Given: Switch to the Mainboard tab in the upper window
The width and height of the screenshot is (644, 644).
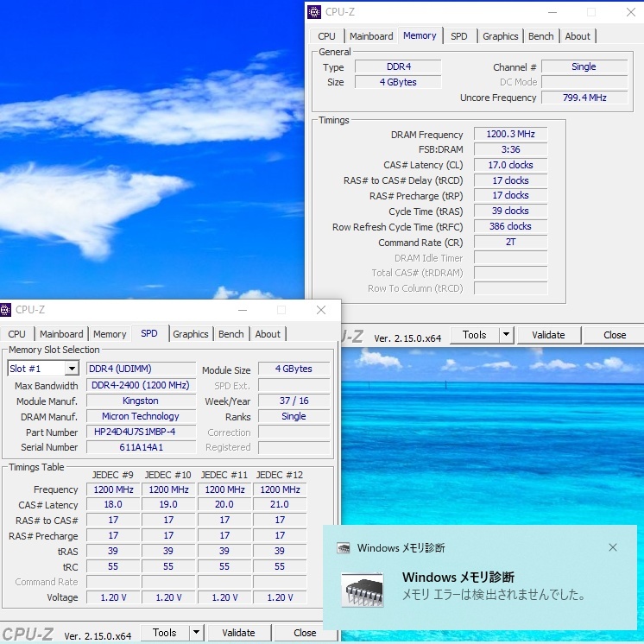Looking at the screenshot, I should 371,36.
